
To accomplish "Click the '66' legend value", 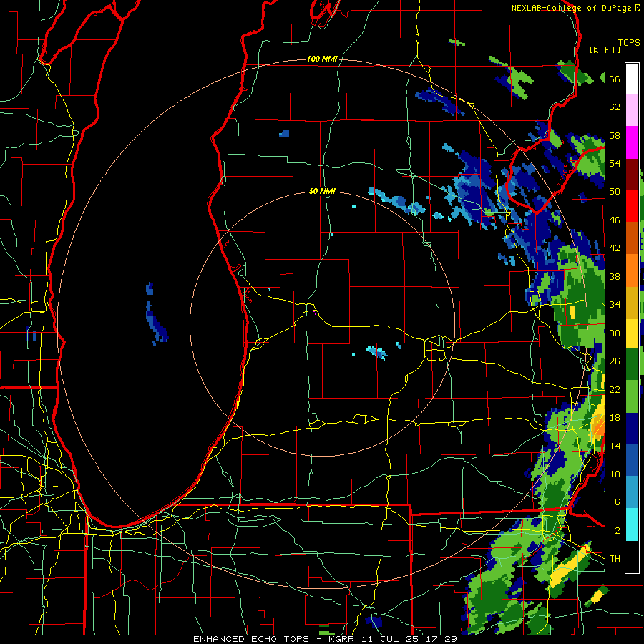I will coord(615,79).
